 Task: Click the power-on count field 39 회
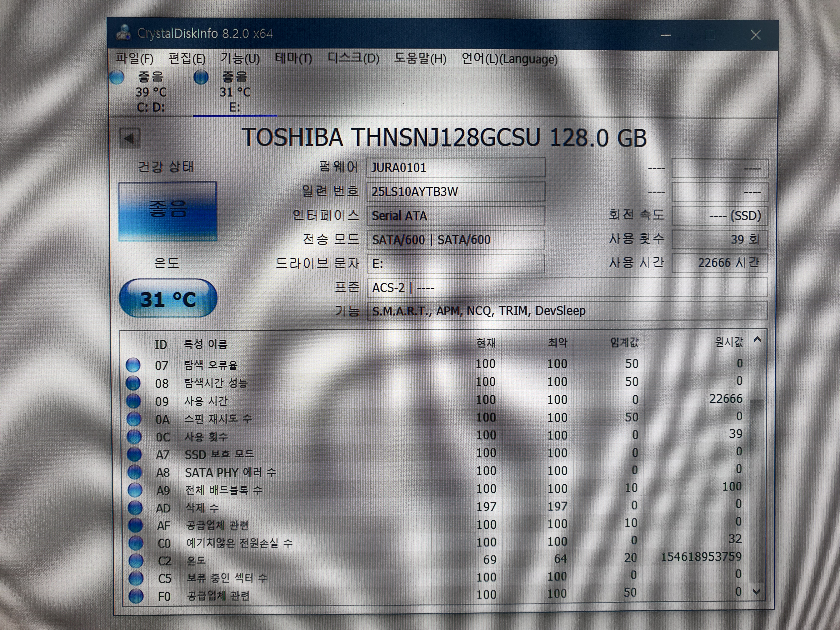point(720,239)
